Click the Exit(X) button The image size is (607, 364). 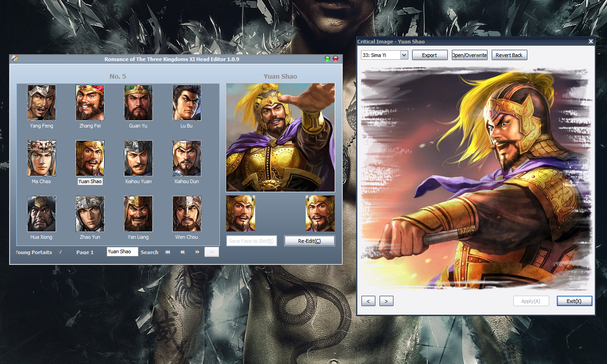574,301
